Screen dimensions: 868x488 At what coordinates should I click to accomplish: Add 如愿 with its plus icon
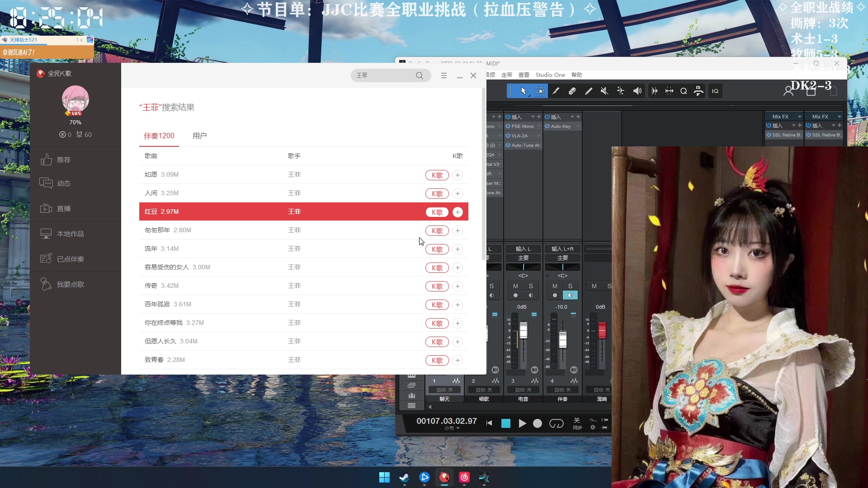click(458, 175)
